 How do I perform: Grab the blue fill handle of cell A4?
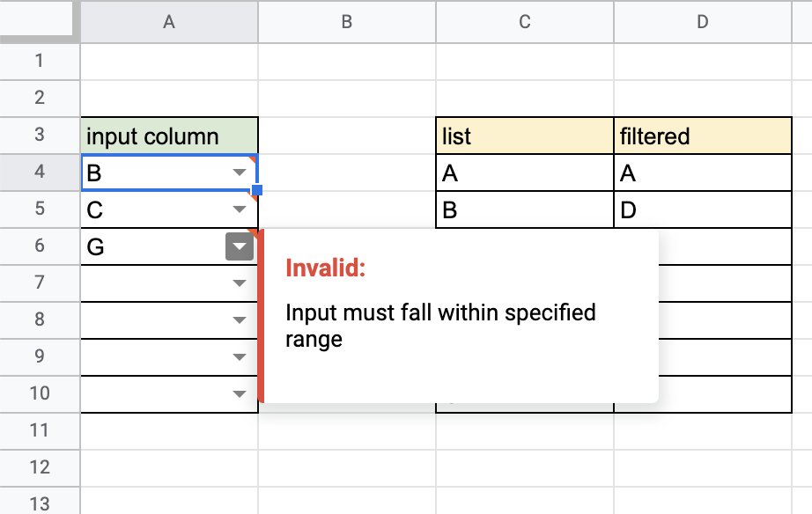point(257,190)
